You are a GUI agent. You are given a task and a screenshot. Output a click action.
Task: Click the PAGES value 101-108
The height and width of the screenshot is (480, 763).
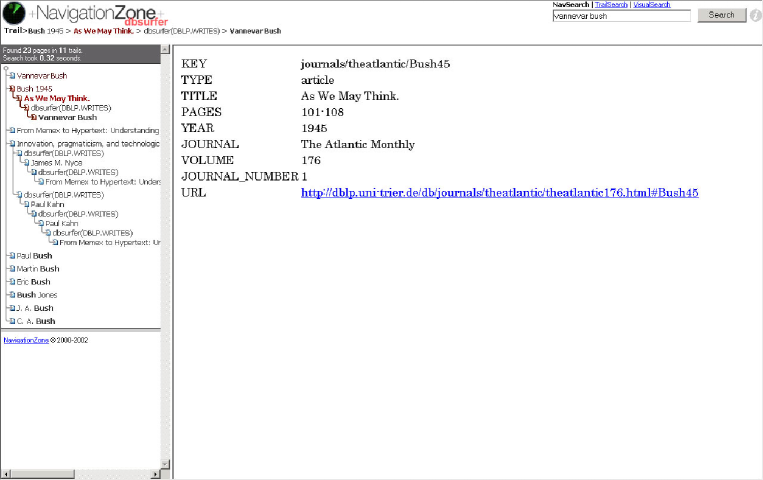pyautogui.click(x=322, y=112)
